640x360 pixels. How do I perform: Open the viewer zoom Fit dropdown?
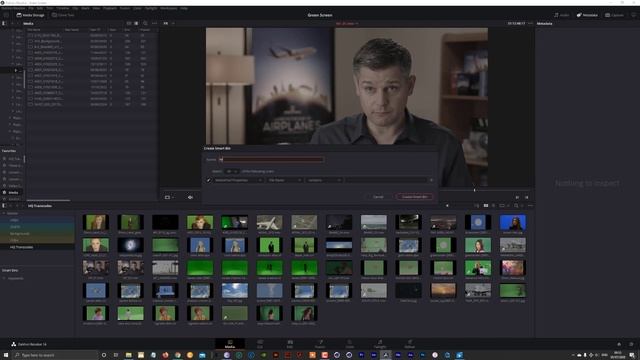(168, 24)
